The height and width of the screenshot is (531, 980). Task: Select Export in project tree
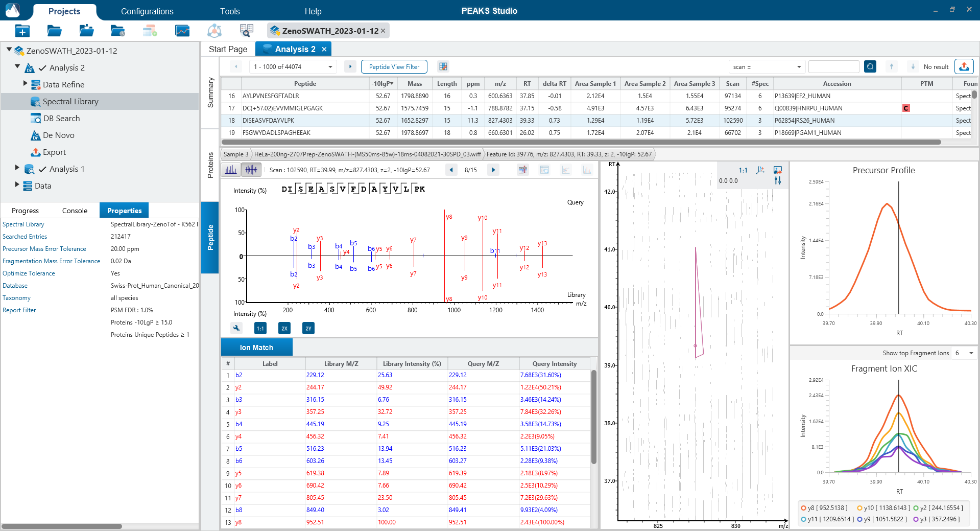[54, 152]
